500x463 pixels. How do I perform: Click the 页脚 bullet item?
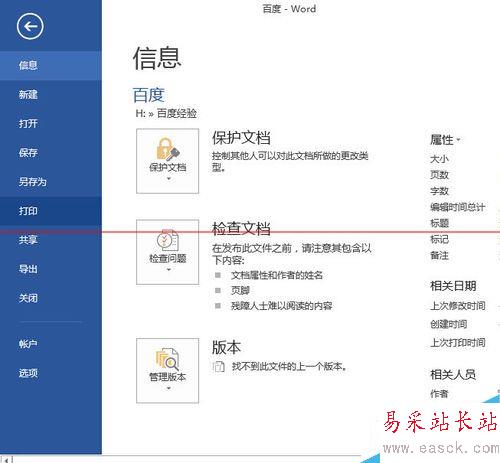(240, 290)
